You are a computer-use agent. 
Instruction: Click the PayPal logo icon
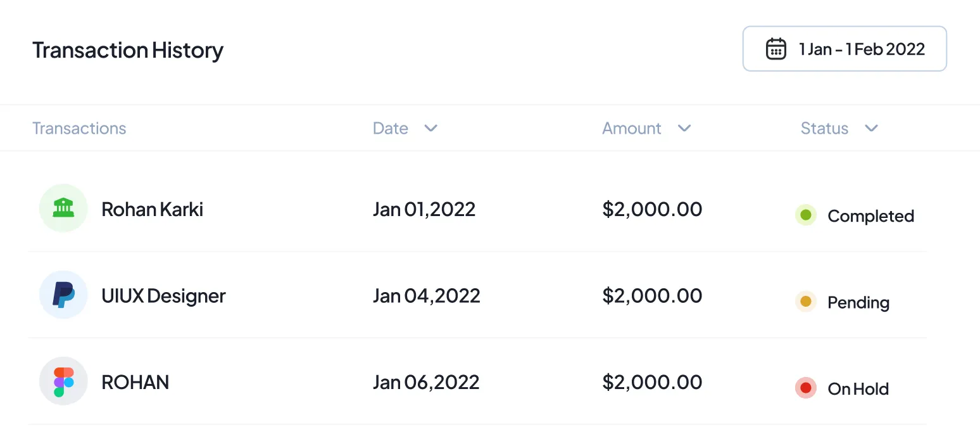63,295
